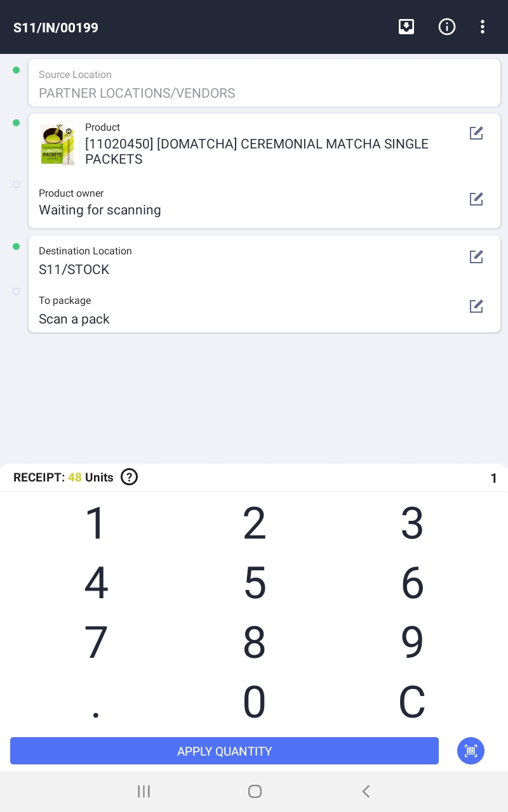Open the three-dot overflow menu
The width and height of the screenshot is (508, 812).
pyautogui.click(x=483, y=27)
